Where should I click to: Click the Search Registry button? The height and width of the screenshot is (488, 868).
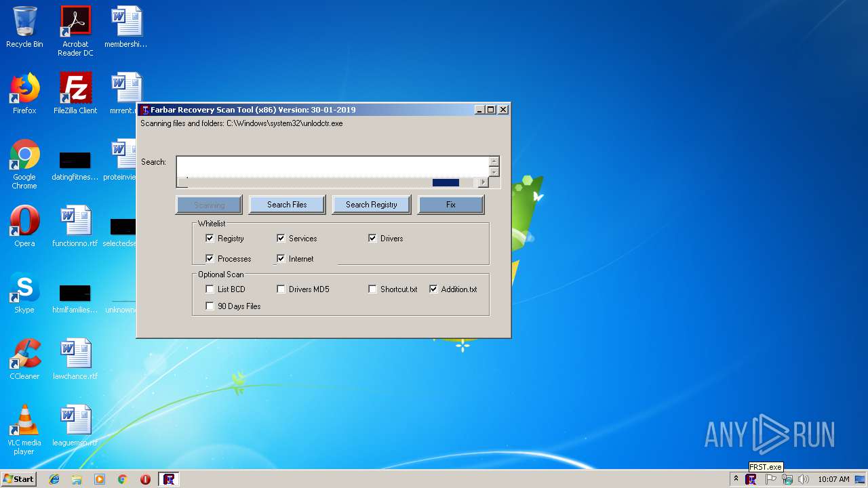(x=371, y=205)
